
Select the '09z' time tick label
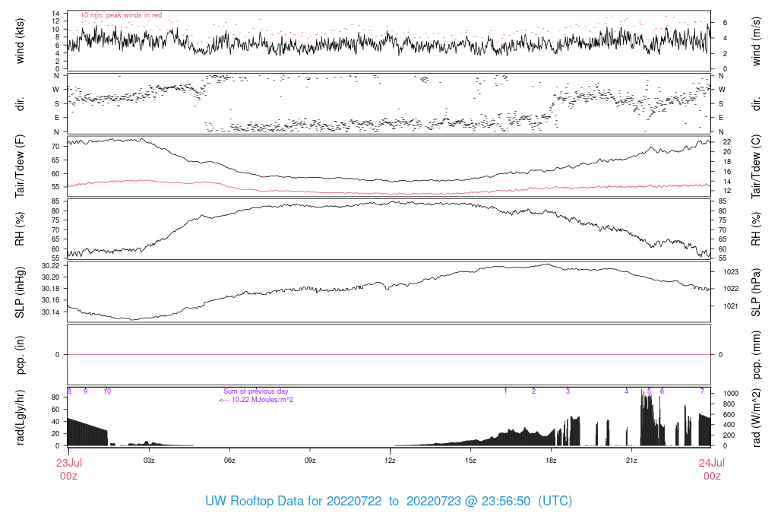(x=310, y=461)
